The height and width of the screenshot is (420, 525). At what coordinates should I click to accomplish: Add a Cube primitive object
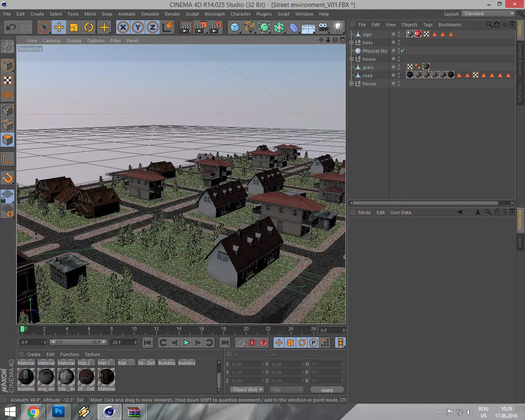235,27
